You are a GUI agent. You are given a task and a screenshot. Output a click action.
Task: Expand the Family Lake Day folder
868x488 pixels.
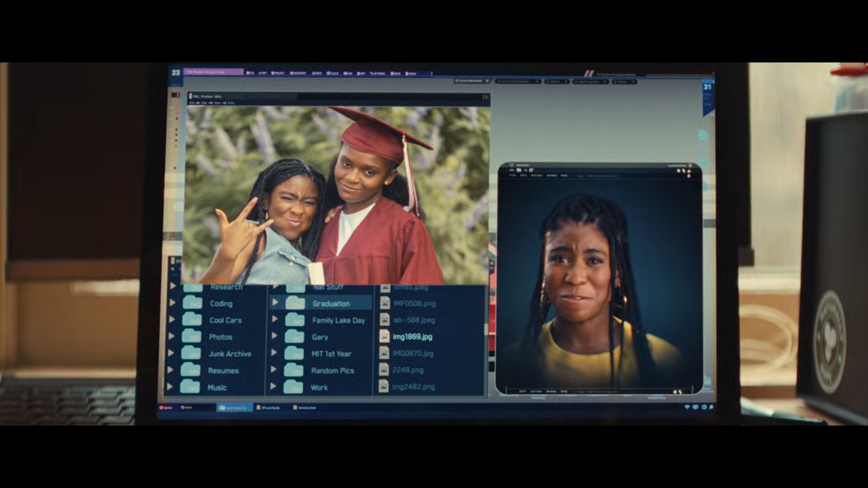(x=275, y=320)
